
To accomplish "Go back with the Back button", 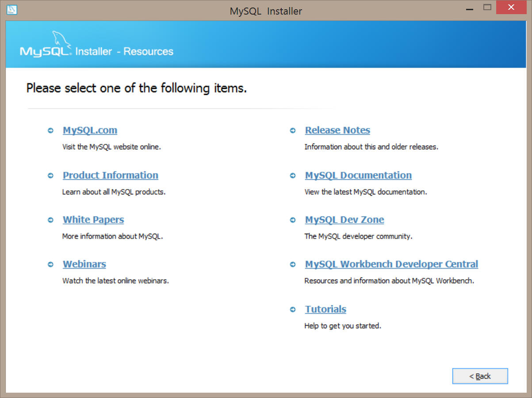I will pyautogui.click(x=480, y=376).
